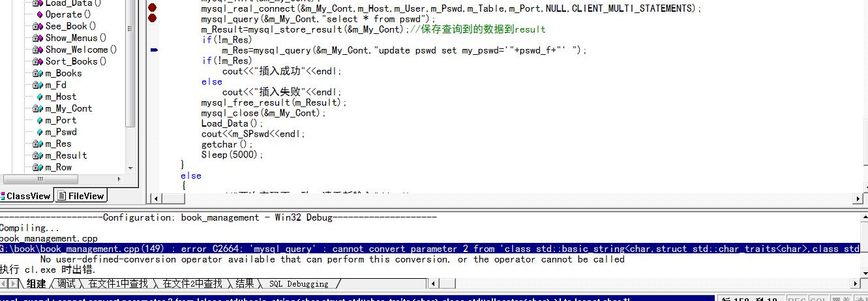
Task: Select Show_Menus() method in tree
Action: (76, 38)
